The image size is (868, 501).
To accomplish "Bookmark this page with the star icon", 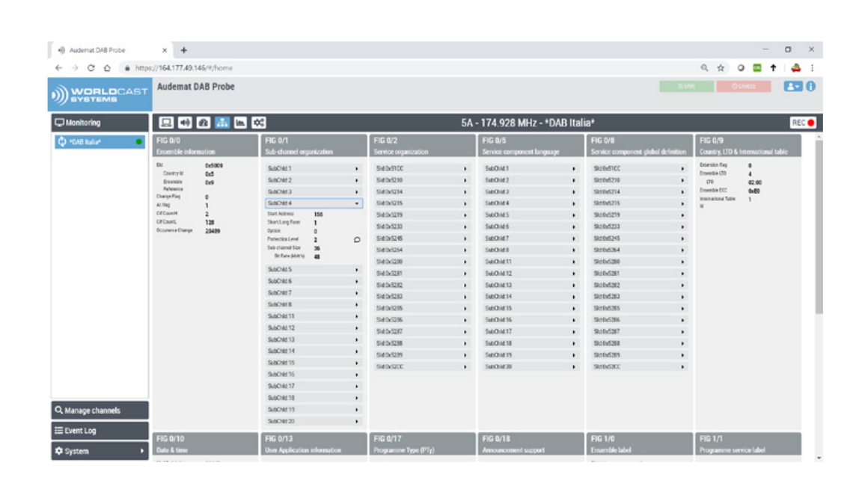I will [x=720, y=67].
